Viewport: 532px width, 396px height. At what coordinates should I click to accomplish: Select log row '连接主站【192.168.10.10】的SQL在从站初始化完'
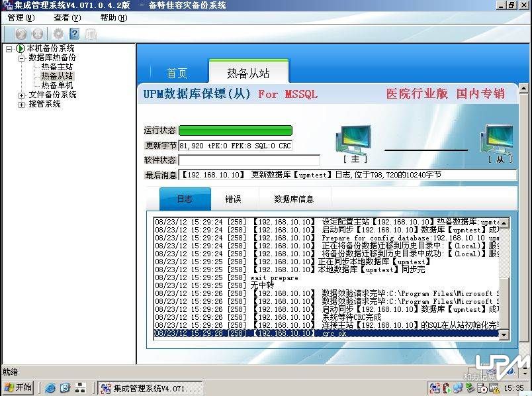326,325
